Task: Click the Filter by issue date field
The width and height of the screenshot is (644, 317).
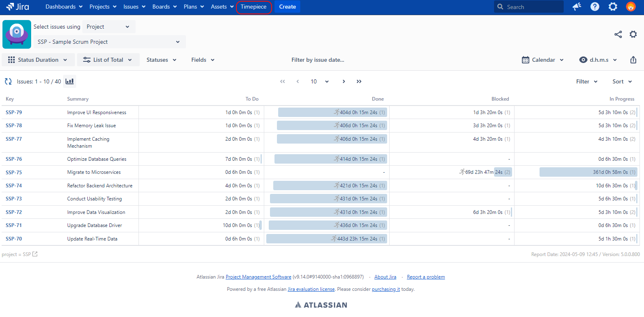Action: click(318, 60)
